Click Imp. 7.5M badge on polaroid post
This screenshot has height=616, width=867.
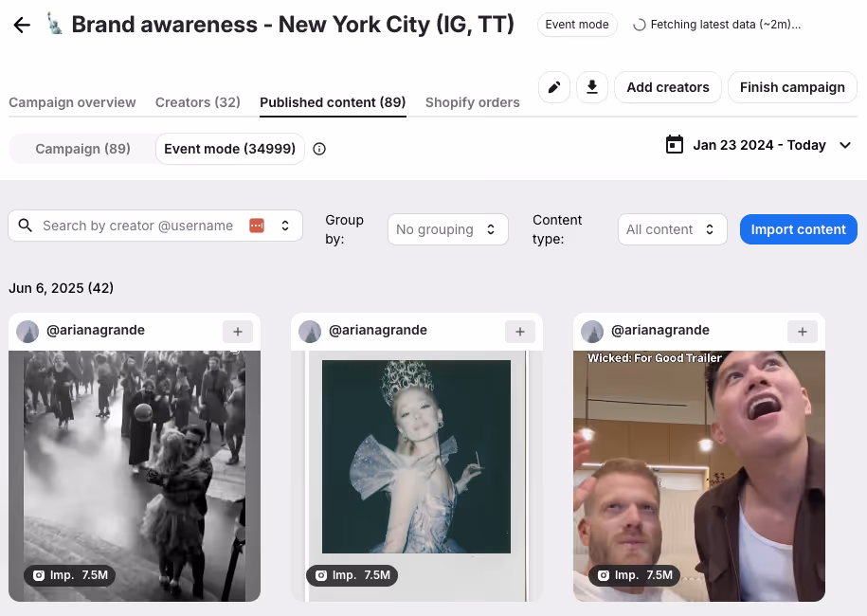(352, 575)
